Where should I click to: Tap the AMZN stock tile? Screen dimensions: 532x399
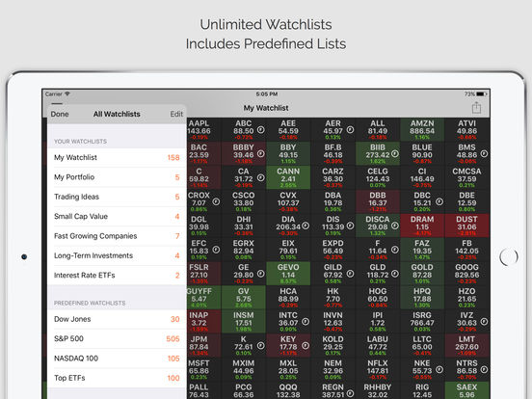[x=422, y=129]
